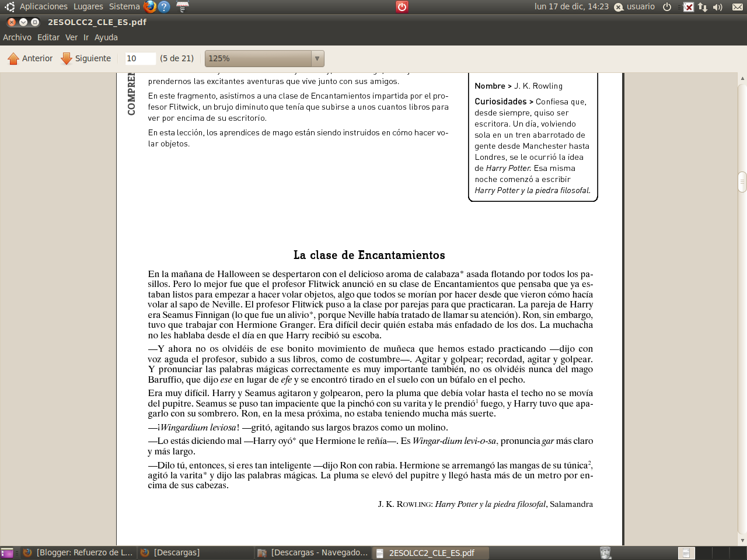Switch to Blogger: Refuerzo de L... window
The height and width of the screenshot is (560, 747).
[78, 552]
